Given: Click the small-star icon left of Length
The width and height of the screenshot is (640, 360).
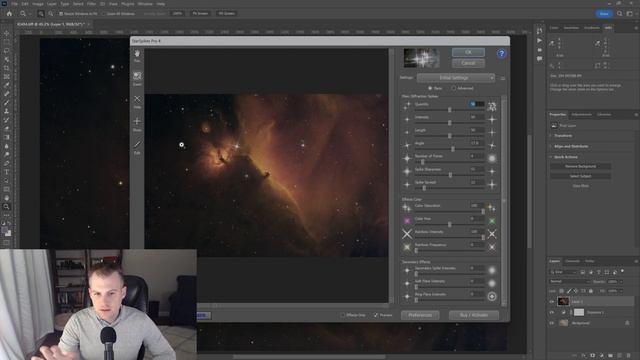Looking at the screenshot, I should pyautogui.click(x=407, y=133).
